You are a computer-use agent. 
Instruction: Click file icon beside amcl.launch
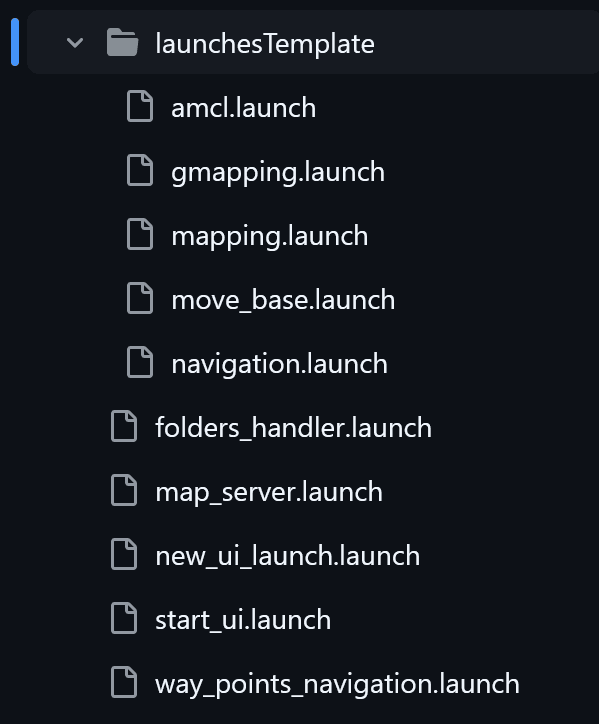[140, 106]
